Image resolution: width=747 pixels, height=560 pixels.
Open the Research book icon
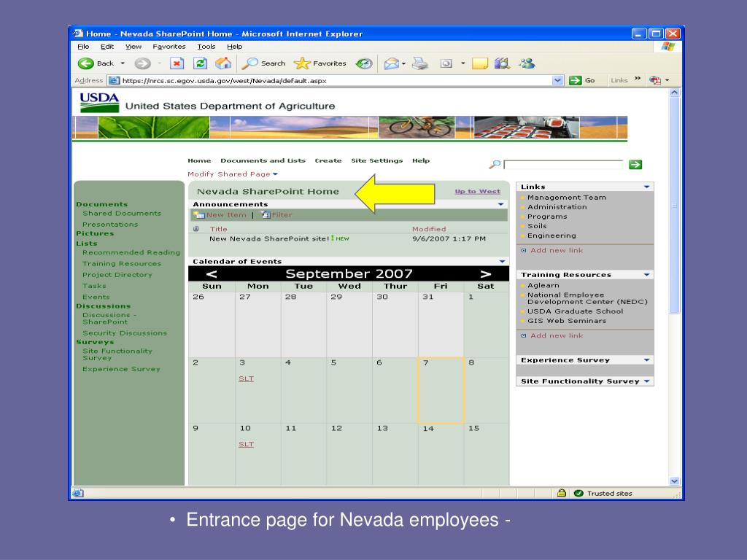[502, 63]
